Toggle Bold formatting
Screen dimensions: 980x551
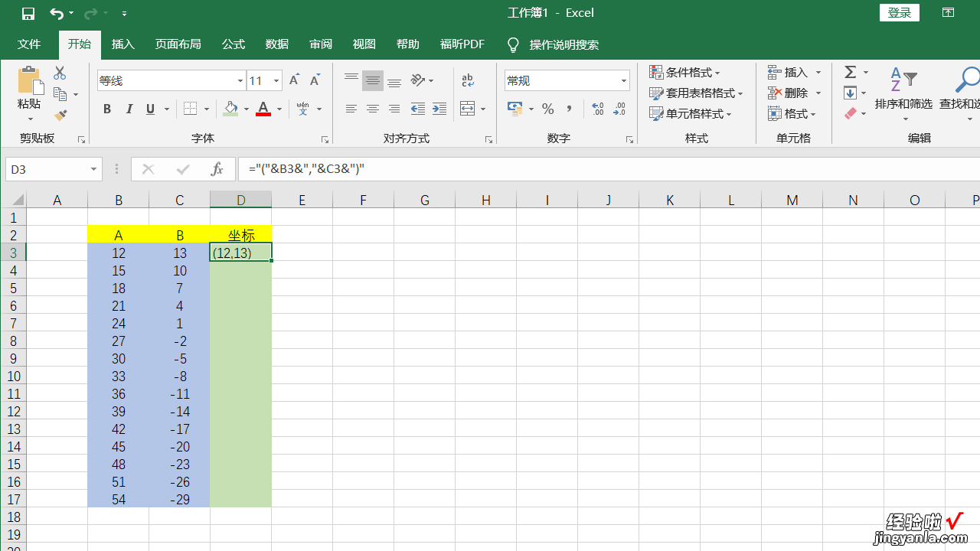tap(107, 109)
